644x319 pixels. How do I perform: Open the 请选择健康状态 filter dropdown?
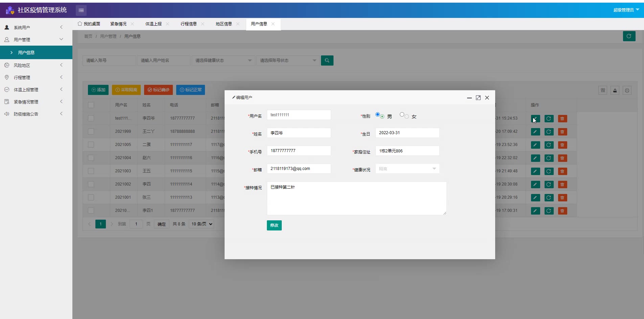click(223, 60)
